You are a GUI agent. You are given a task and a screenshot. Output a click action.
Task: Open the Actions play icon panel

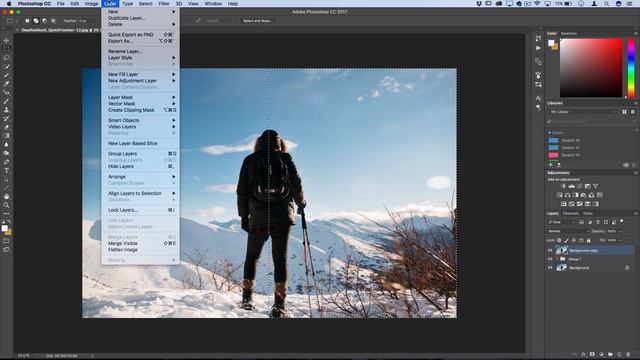click(x=538, y=48)
